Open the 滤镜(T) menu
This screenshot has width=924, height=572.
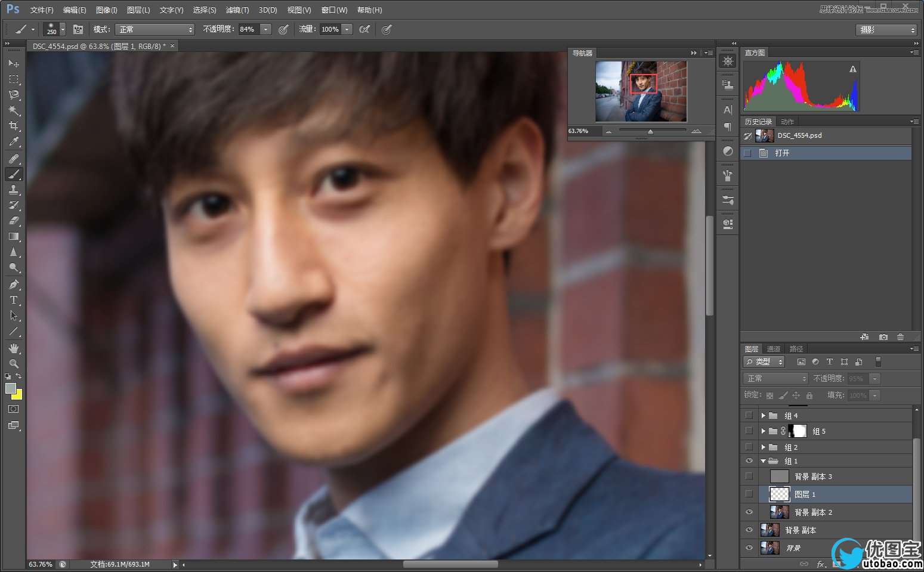pos(237,10)
